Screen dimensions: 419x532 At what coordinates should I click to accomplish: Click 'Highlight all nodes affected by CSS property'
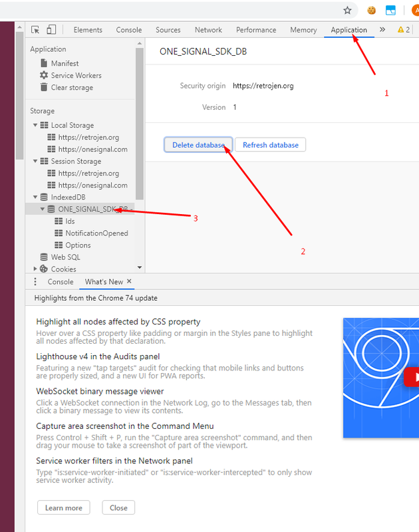118,321
